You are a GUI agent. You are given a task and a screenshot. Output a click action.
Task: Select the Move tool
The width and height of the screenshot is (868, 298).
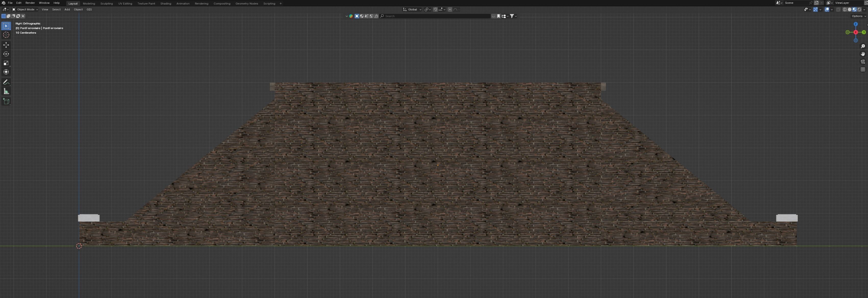pos(6,45)
